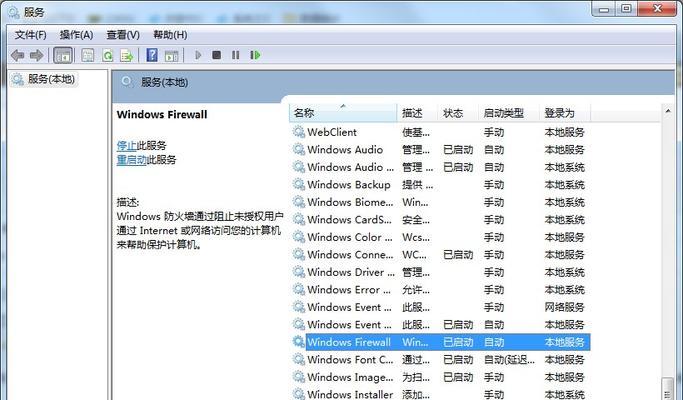Click the Stop Service square button
This screenshot has height=400, width=683.
tap(216, 55)
